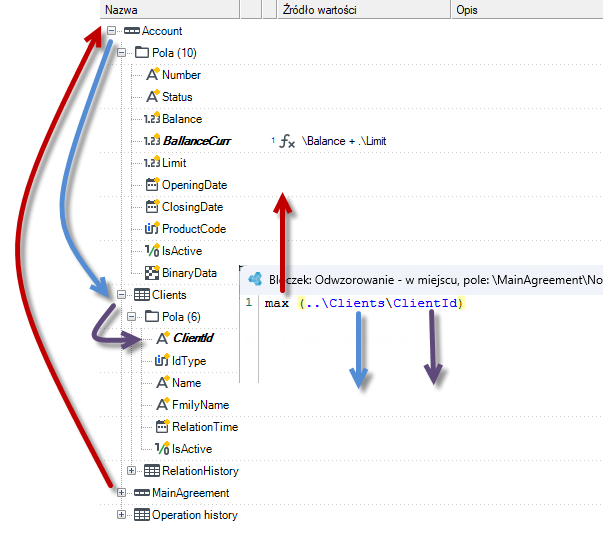Screen dimensions: 603x551
Task: Click the OpeningDate calendar icon
Action: (x=152, y=185)
